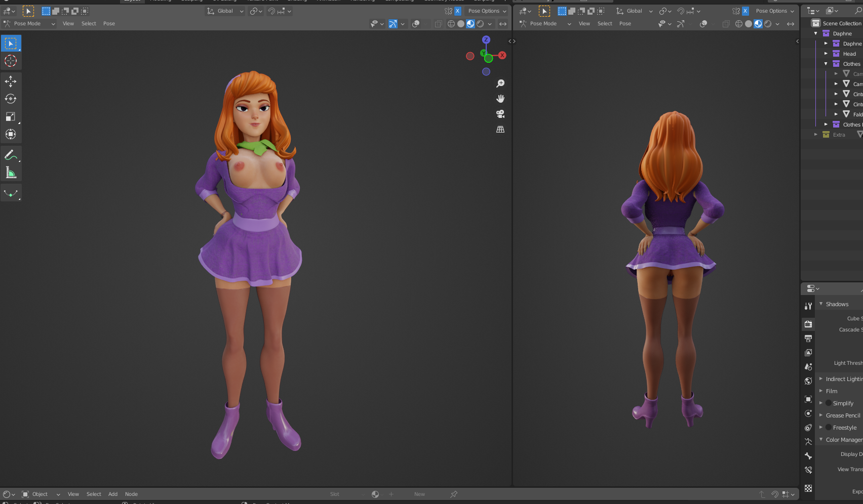Image resolution: width=863 pixels, height=504 pixels.
Task: Open shading options arrow in left viewport
Action: click(490, 24)
